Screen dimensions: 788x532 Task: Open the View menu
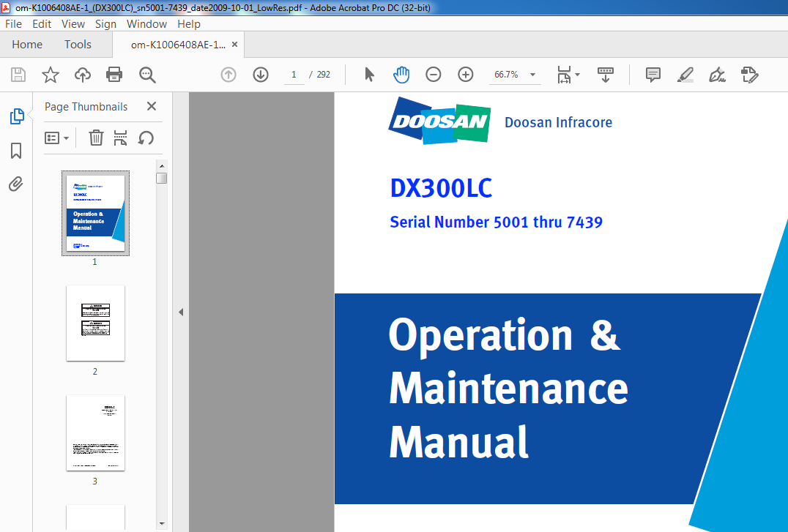tap(73, 24)
